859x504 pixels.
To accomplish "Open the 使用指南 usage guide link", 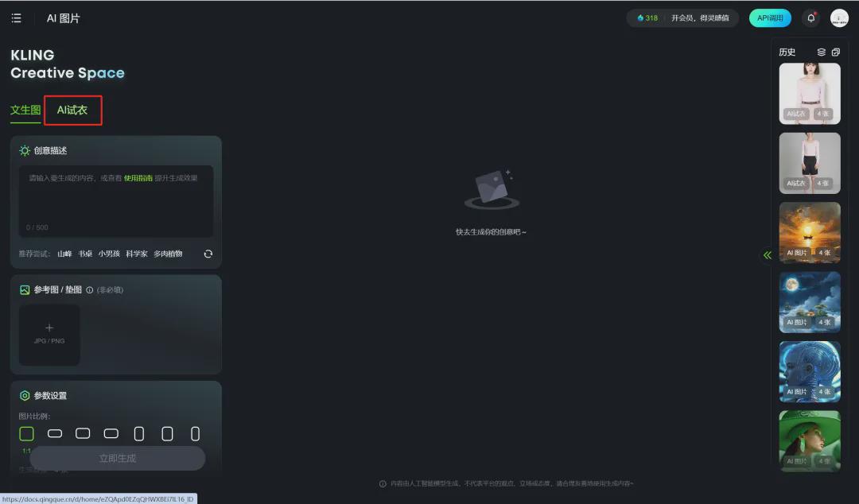I will (138, 179).
